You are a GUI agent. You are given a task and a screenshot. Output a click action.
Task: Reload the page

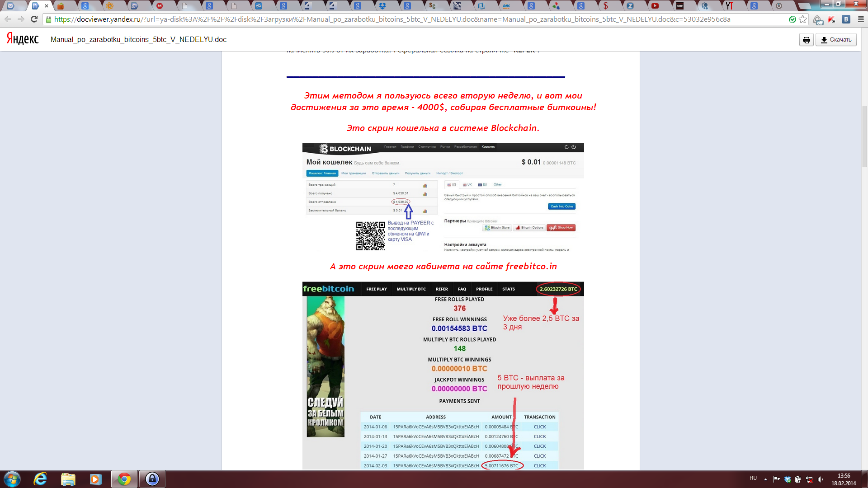[34, 19]
